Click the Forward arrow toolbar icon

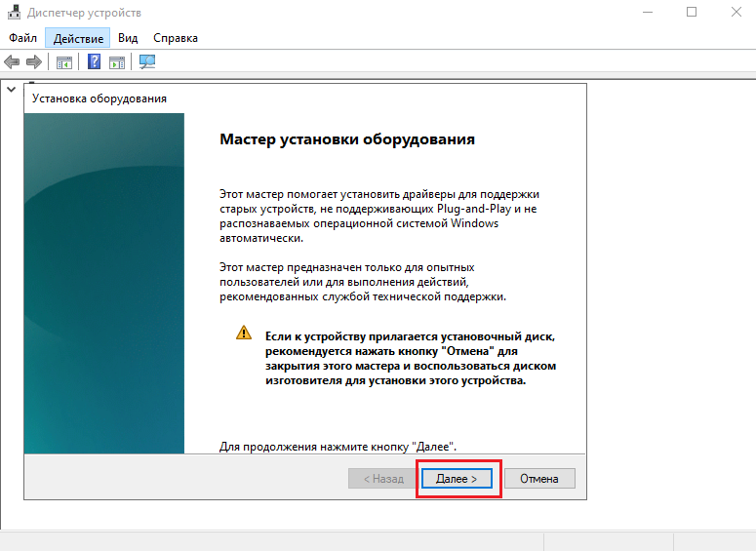click(34, 61)
